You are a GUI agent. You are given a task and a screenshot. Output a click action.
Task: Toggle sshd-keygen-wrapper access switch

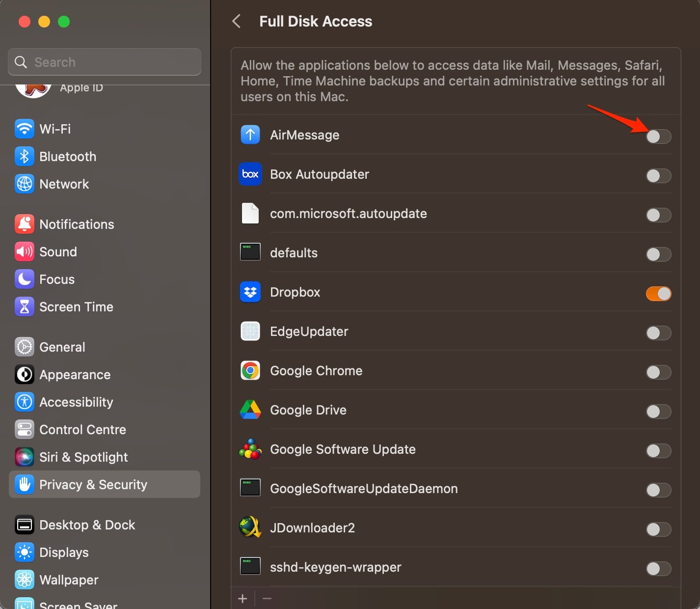point(658,569)
